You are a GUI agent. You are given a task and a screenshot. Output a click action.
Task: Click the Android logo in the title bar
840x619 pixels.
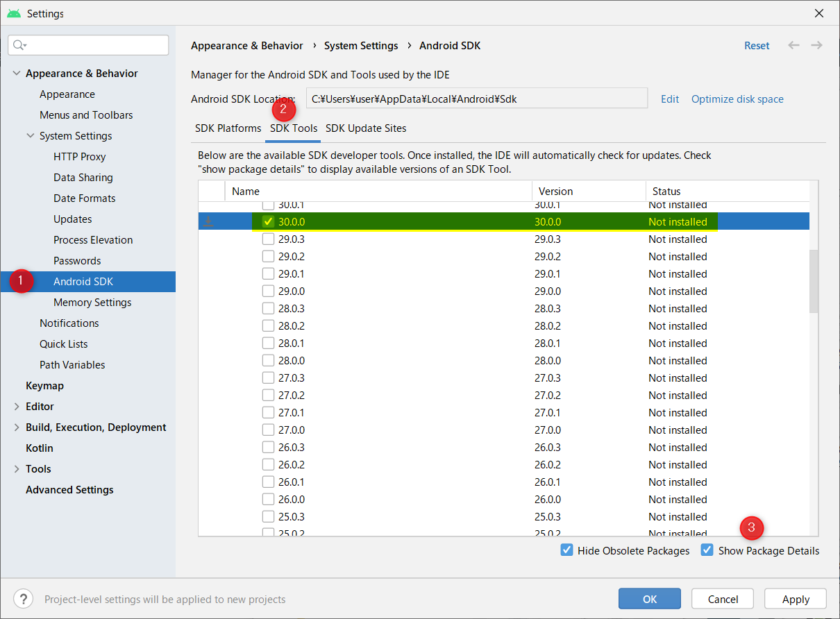(14, 12)
